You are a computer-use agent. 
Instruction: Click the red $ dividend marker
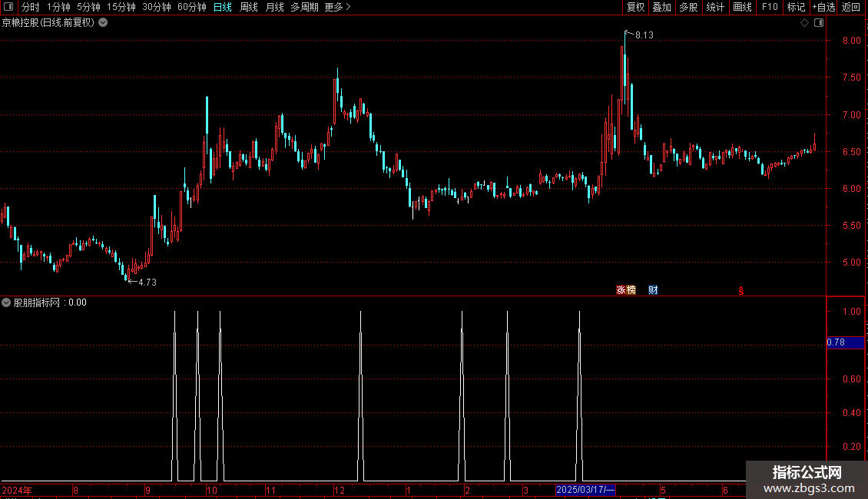(741, 291)
